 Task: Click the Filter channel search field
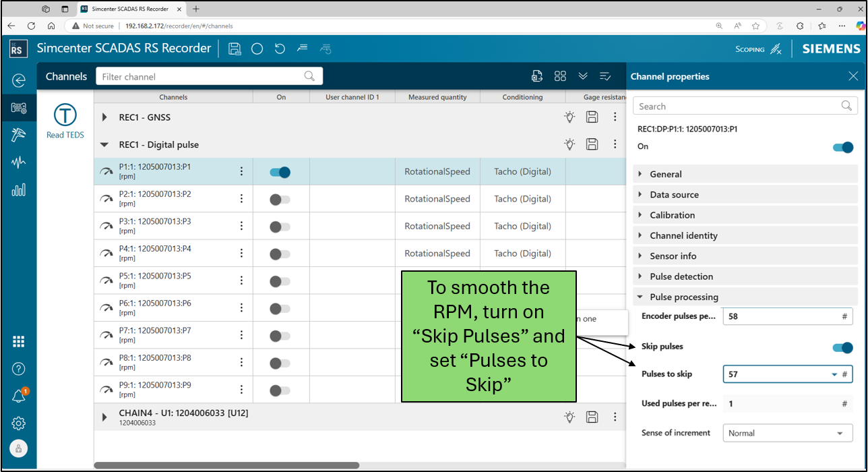click(x=202, y=76)
